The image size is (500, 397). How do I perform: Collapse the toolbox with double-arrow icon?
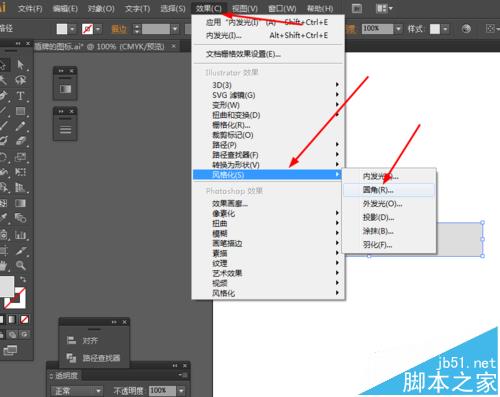point(18,43)
